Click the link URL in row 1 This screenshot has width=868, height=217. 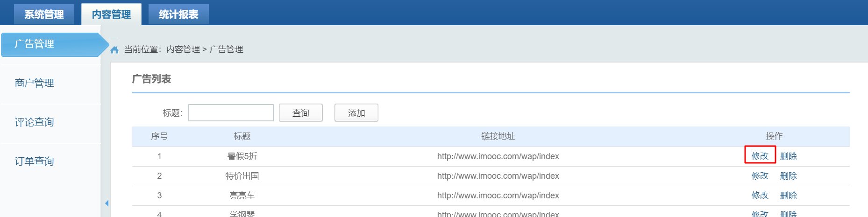(498, 156)
